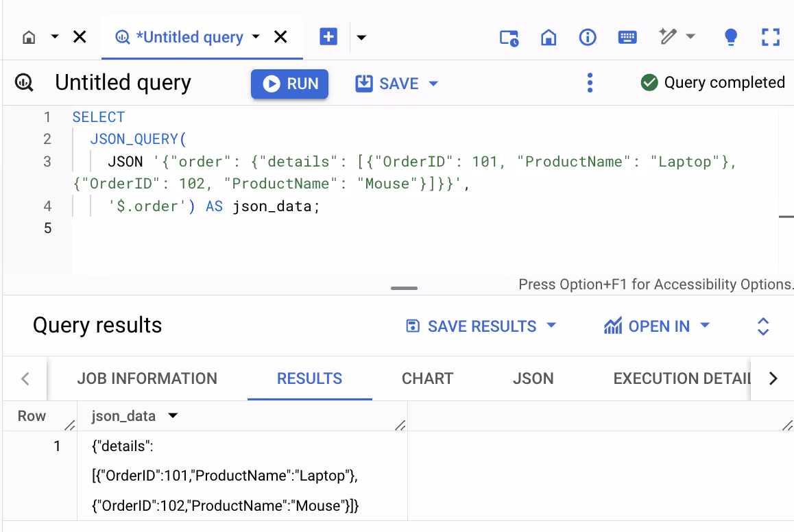794x532 pixels.
Task: Show keyboard shortcuts icon
Action: point(627,38)
